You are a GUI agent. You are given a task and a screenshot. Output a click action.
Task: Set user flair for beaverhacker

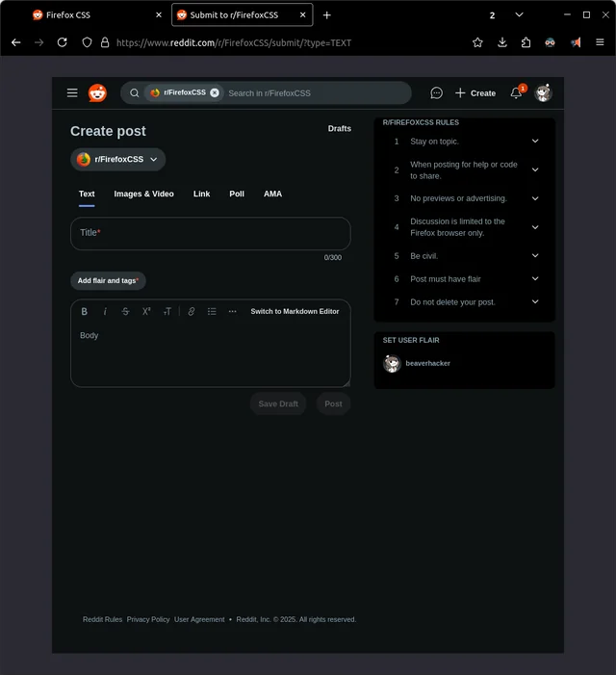(x=417, y=363)
